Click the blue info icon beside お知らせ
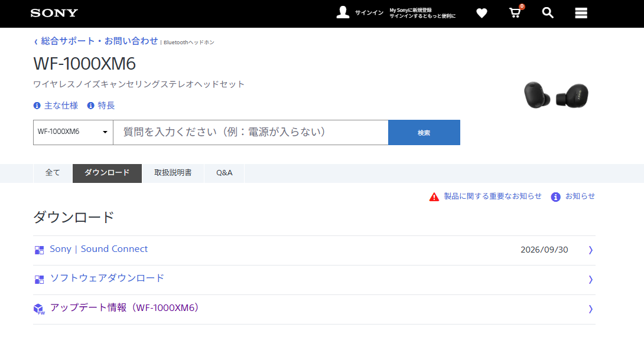The width and height of the screenshot is (644, 344). point(556,197)
